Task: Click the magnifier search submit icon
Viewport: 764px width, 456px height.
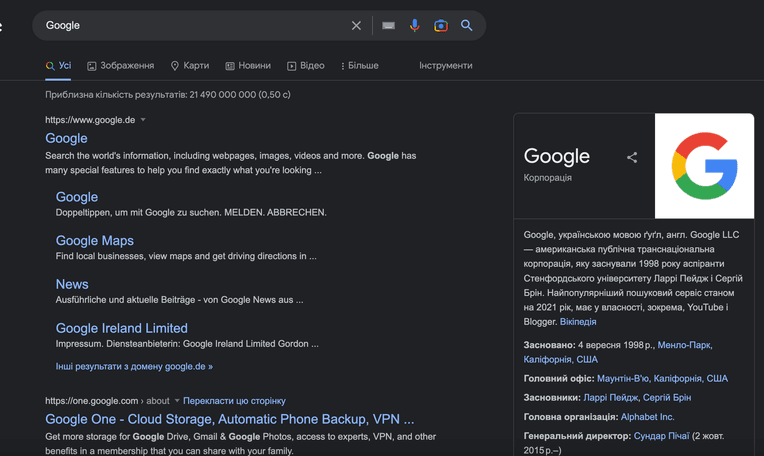Action: pos(467,25)
